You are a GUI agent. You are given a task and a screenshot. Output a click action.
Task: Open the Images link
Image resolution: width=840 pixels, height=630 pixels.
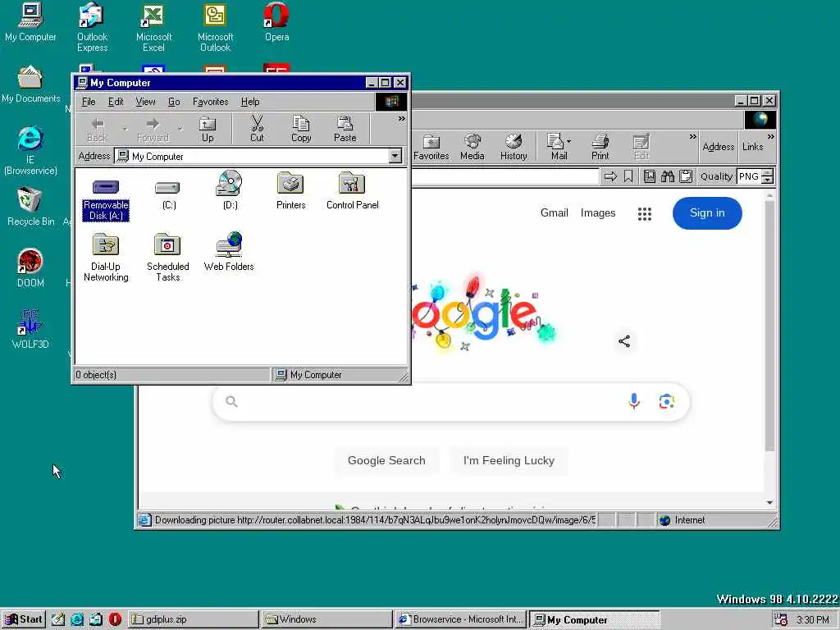click(x=598, y=212)
